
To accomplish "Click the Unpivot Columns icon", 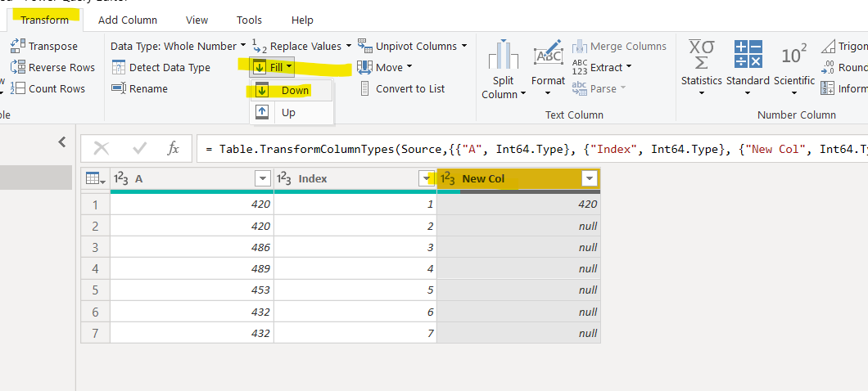I will click(364, 45).
